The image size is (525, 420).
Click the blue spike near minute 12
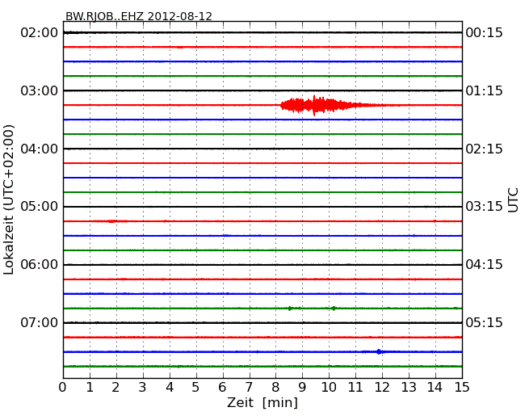click(379, 351)
